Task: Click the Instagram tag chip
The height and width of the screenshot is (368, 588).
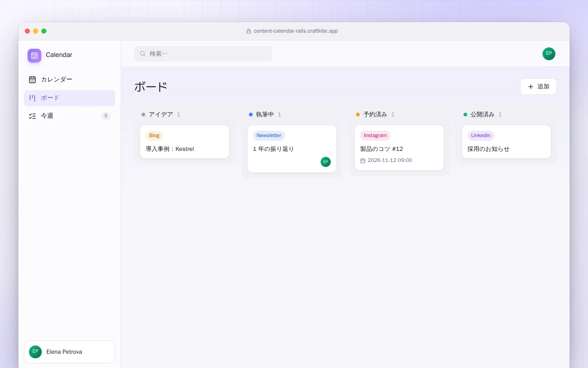Action: (x=375, y=136)
